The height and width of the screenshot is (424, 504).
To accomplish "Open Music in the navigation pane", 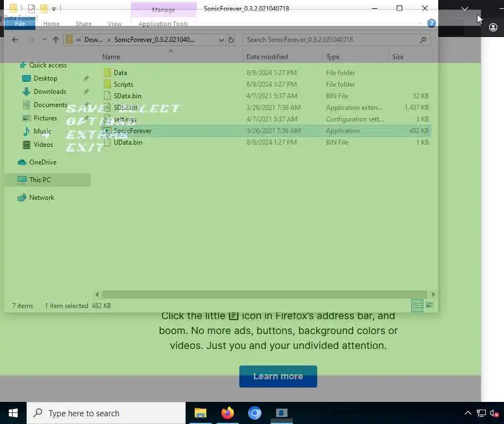I will [x=42, y=131].
